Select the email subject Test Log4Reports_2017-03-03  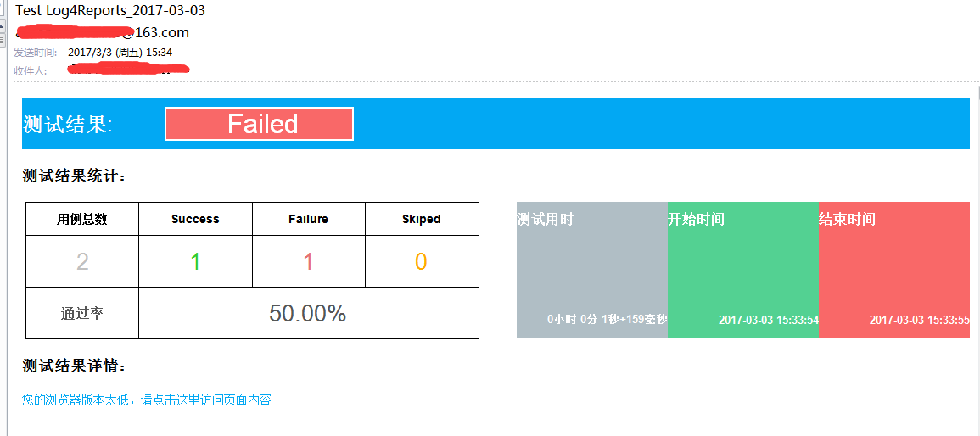pos(110,10)
